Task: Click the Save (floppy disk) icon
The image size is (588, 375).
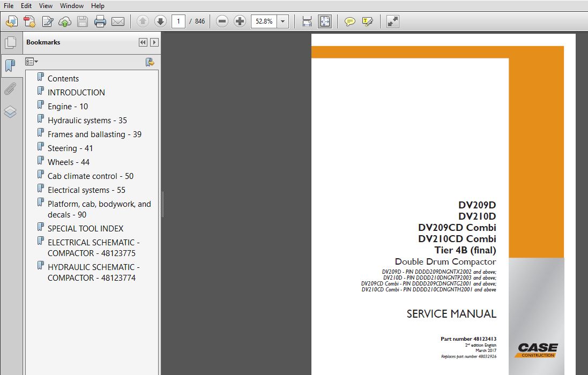Action: click(x=83, y=21)
